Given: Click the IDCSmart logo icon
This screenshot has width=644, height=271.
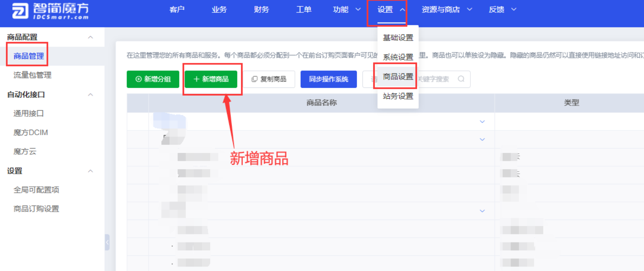Looking at the screenshot, I should 20,10.
